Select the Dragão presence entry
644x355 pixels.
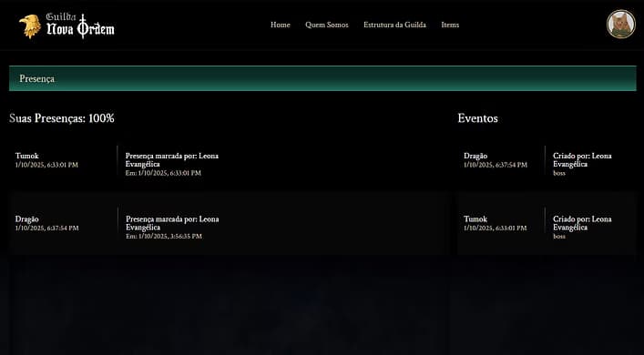[x=230, y=223]
